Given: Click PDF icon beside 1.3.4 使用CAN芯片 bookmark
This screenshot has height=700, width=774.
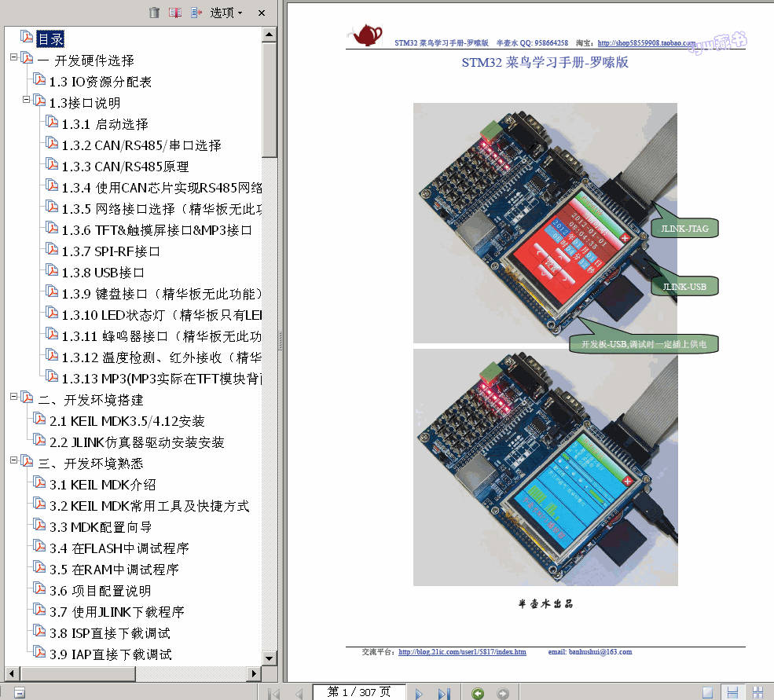Looking at the screenshot, I should coord(52,185).
